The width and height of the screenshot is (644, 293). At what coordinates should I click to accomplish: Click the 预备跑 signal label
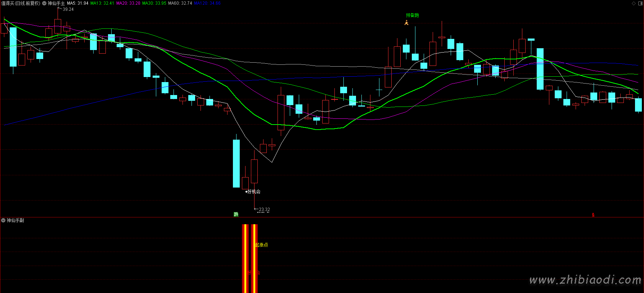point(412,15)
